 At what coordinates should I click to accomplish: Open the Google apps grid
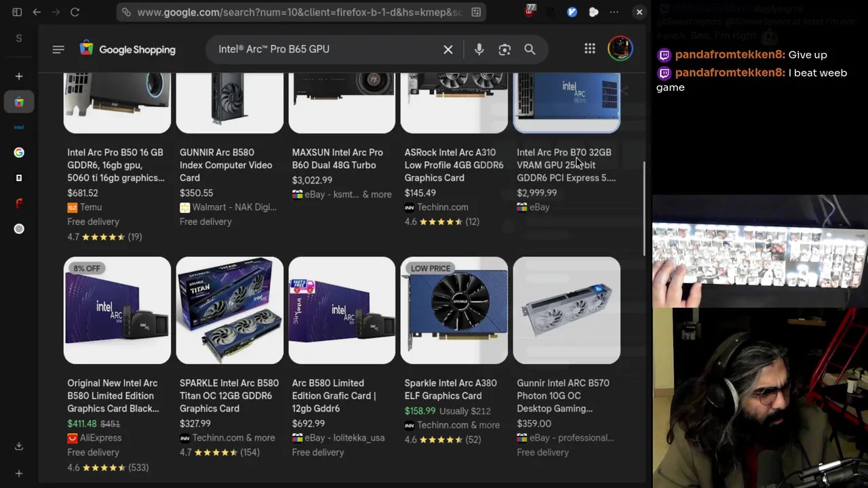tap(590, 49)
